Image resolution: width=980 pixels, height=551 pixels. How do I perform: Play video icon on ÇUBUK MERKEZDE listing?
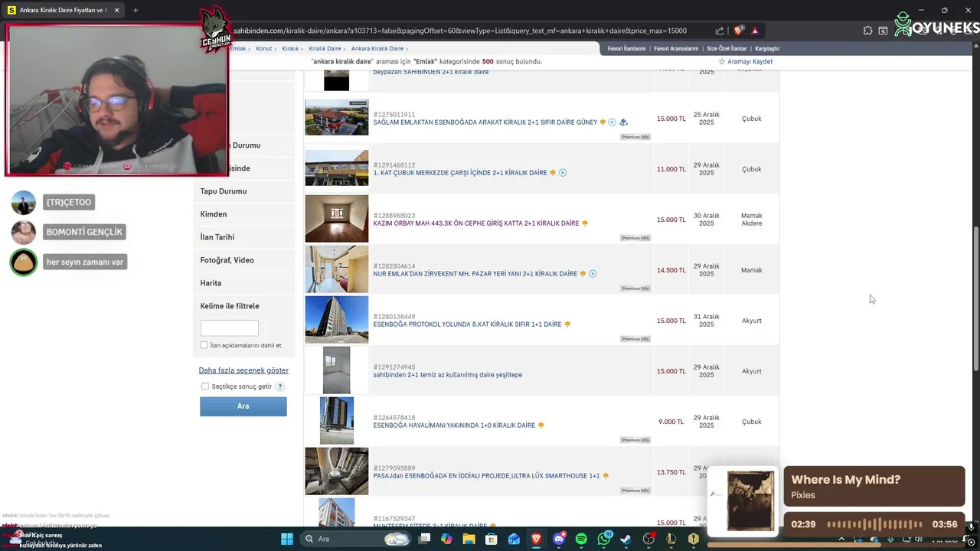click(563, 173)
